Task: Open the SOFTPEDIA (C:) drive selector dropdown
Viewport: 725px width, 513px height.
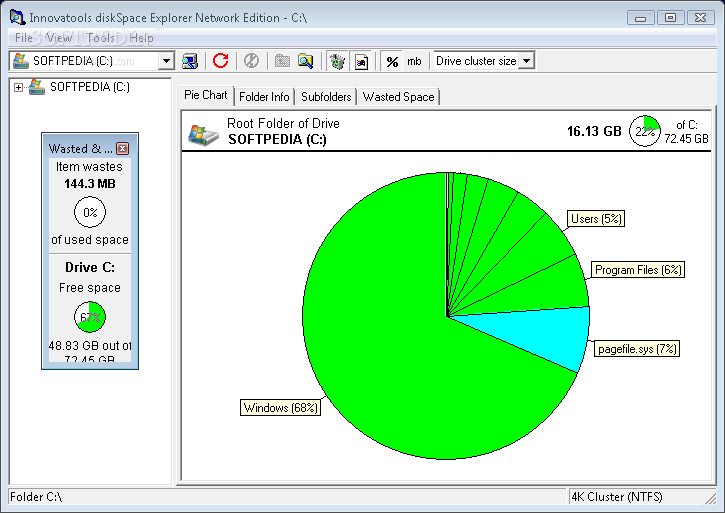Action: tap(166, 61)
